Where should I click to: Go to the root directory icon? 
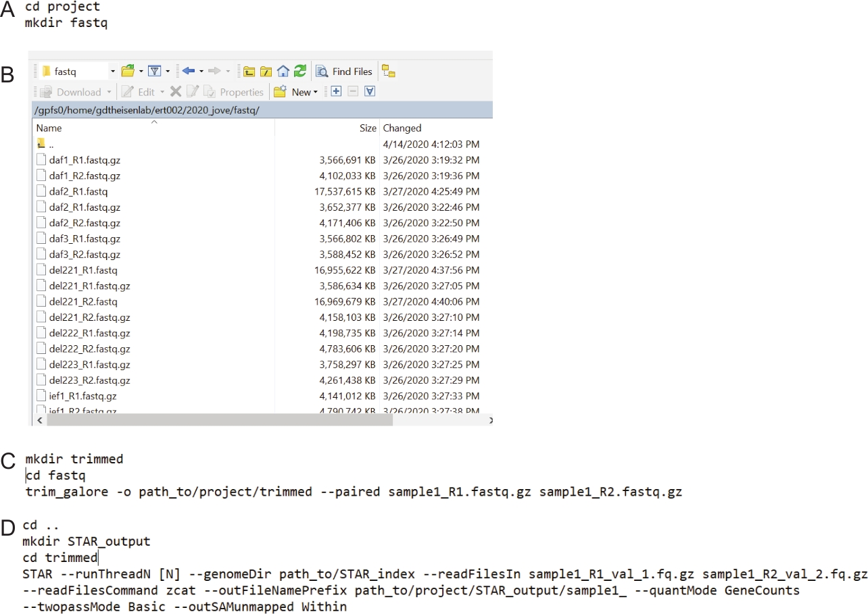[x=266, y=72]
